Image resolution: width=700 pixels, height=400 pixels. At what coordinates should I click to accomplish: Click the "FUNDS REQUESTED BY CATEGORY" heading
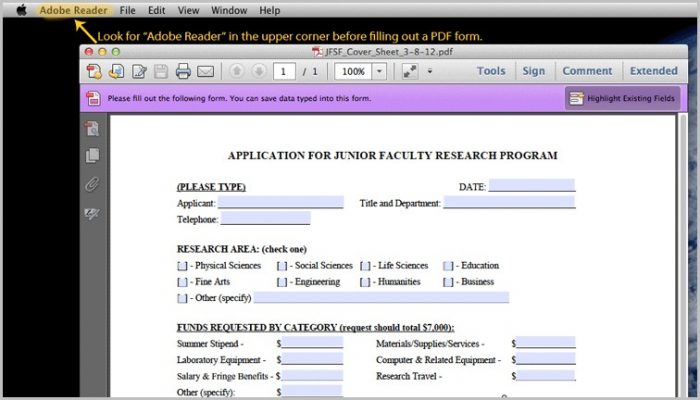(315, 328)
